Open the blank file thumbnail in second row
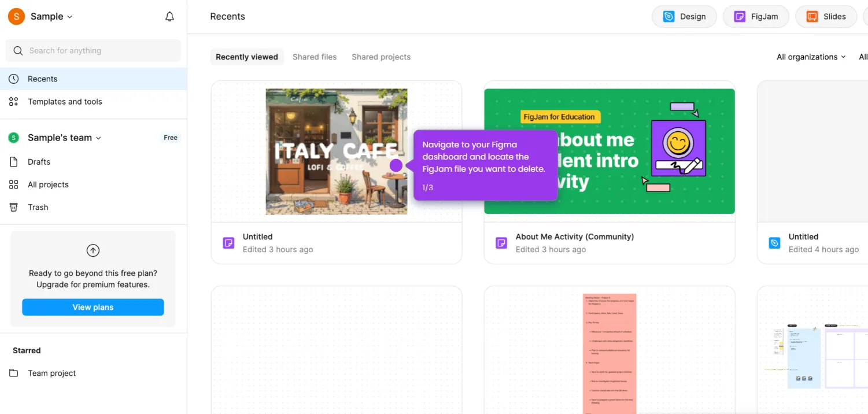This screenshot has height=414, width=868. coord(337,350)
